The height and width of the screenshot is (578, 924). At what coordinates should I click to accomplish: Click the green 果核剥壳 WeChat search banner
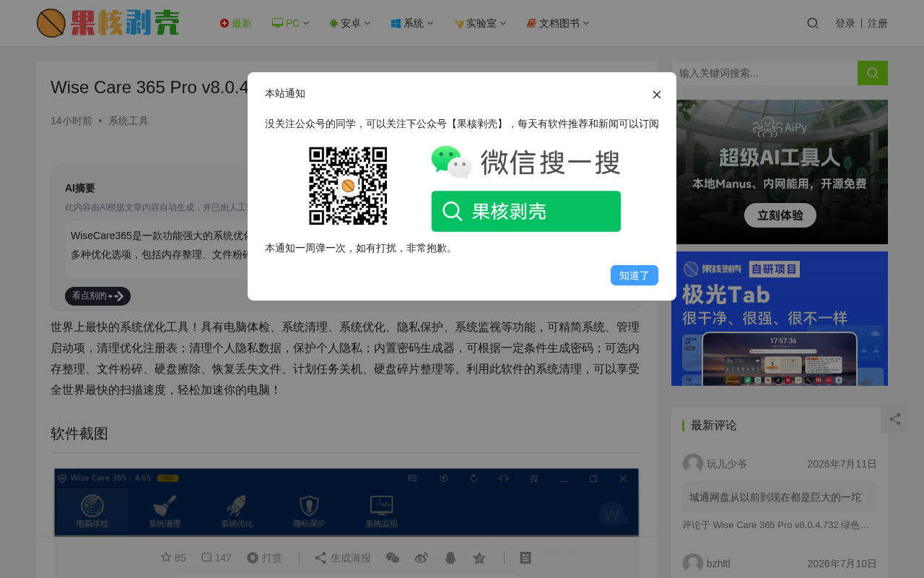[526, 211]
